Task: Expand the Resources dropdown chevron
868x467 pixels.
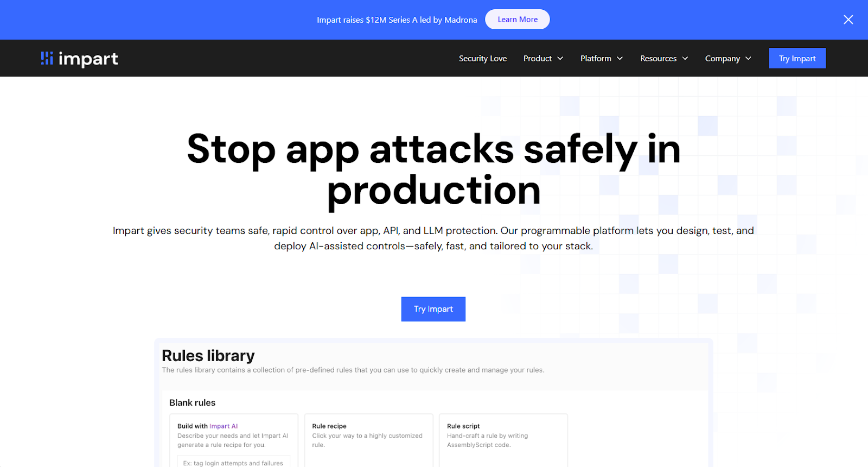Action: (x=685, y=59)
